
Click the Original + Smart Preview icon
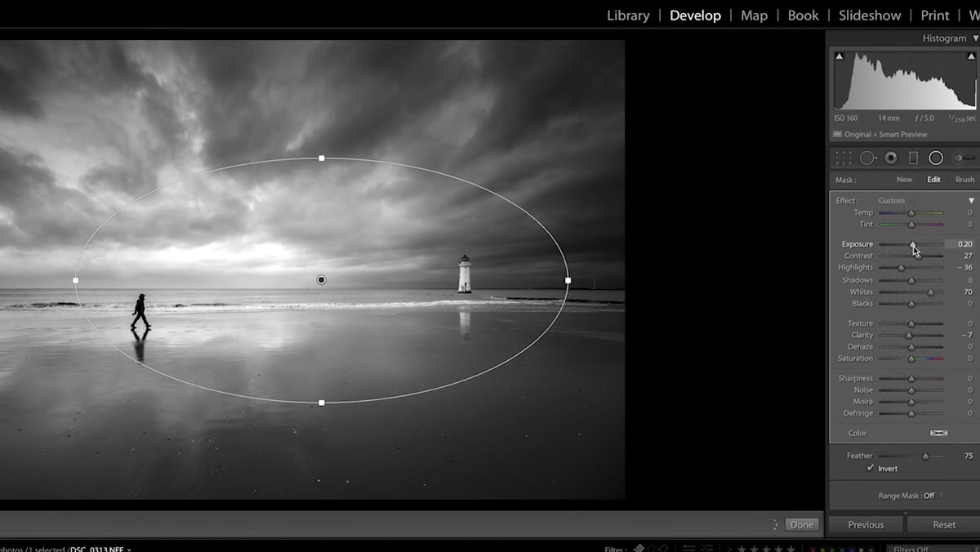pyautogui.click(x=838, y=134)
